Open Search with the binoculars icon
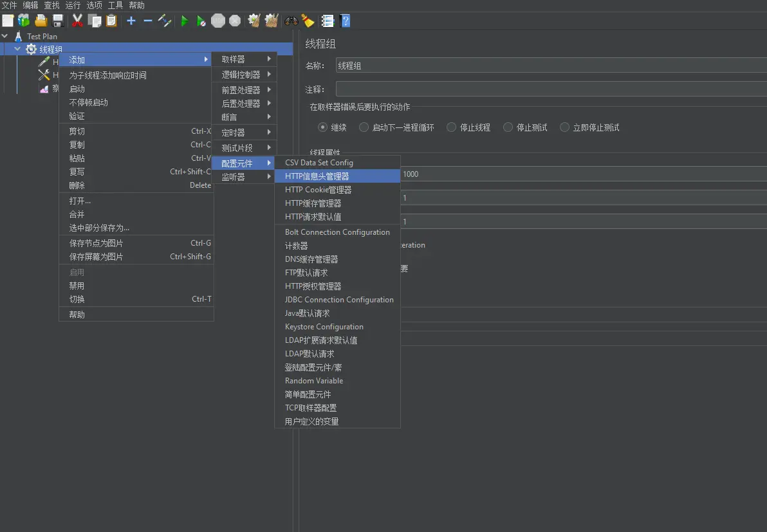The width and height of the screenshot is (767, 532). click(291, 21)
